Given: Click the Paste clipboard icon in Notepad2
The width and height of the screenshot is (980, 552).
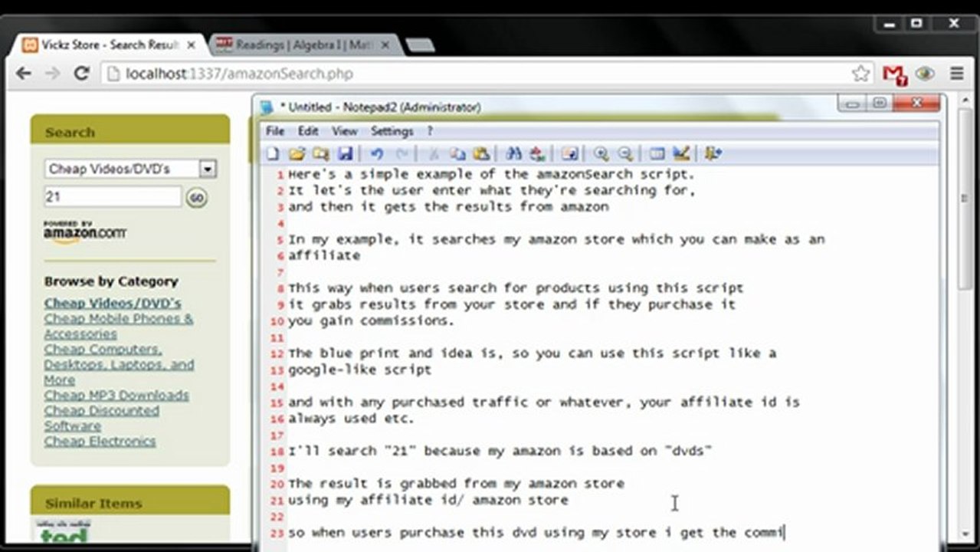Looking at the screenshot, I should point(481,154).
